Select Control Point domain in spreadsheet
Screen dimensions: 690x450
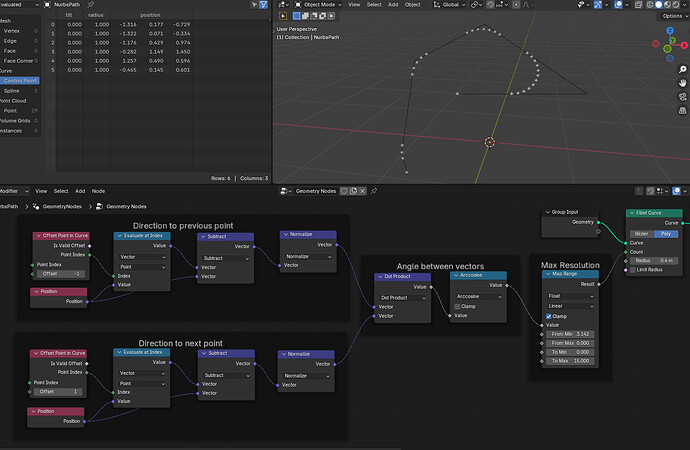click(20, 80)
